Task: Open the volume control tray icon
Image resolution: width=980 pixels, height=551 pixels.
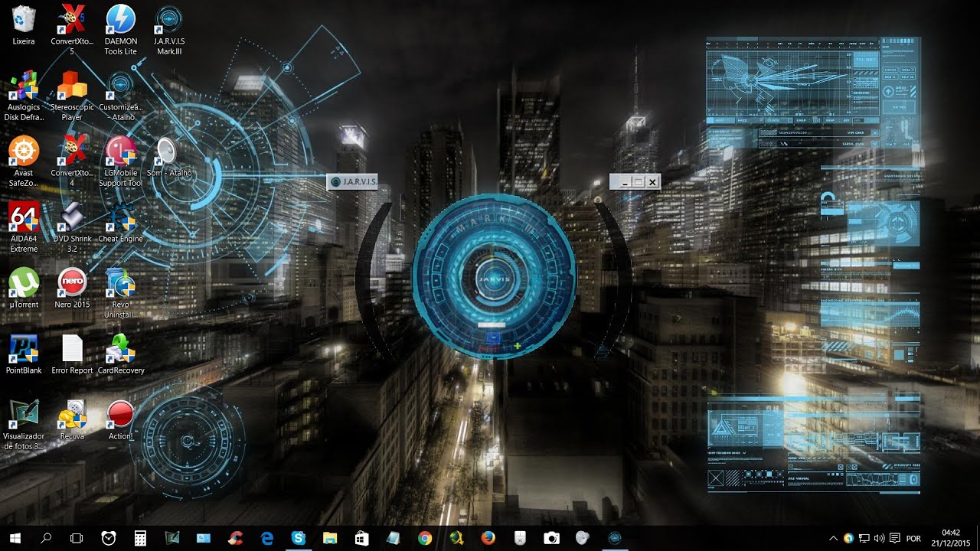Action: (879, 538)
